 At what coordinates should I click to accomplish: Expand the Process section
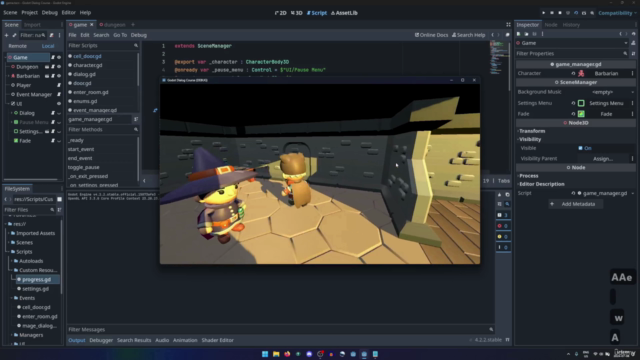(529, 176)
